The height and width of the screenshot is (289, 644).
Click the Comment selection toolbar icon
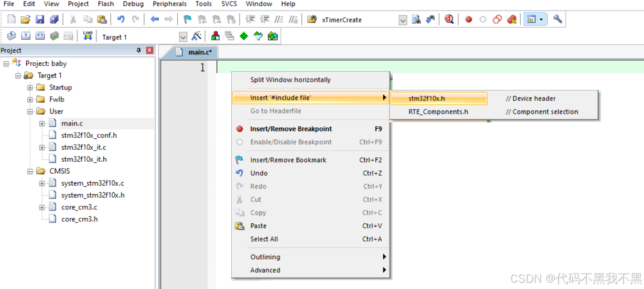[279, 20]
